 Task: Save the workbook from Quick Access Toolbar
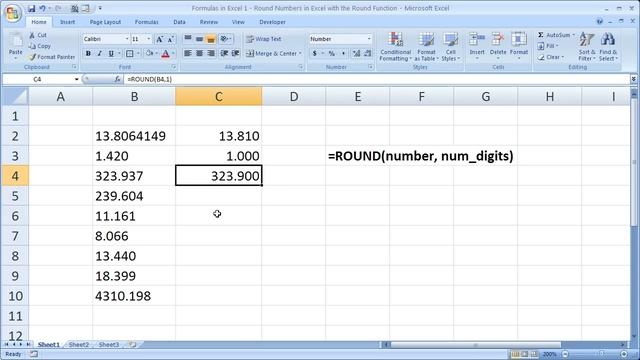tap(31, 8)
